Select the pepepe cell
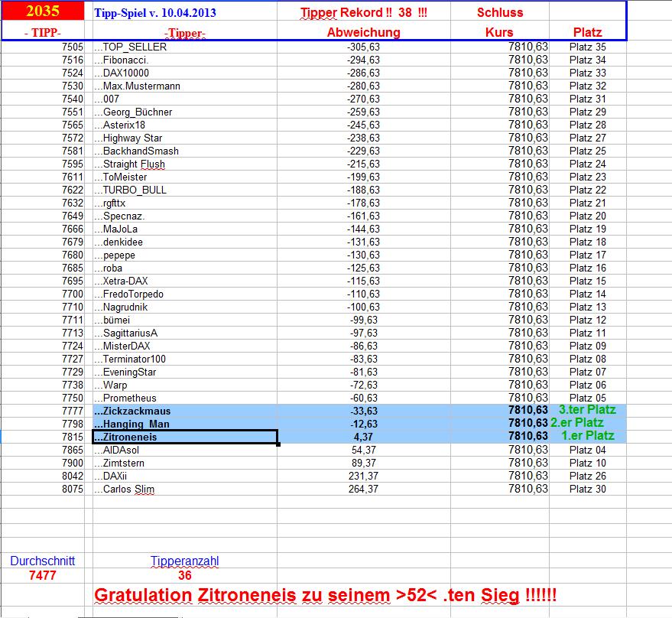This screenshot has width=672, height=618. tap(185, 255)
